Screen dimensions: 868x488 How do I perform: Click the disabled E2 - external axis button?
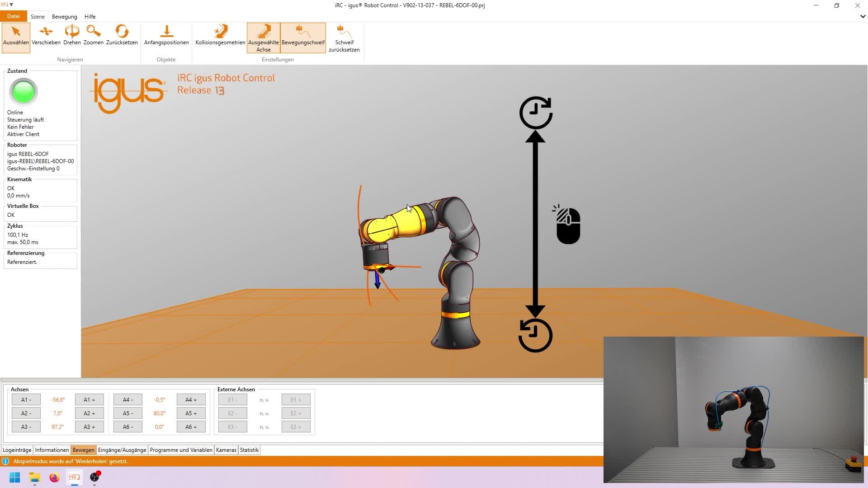click(x=233, y=413)
